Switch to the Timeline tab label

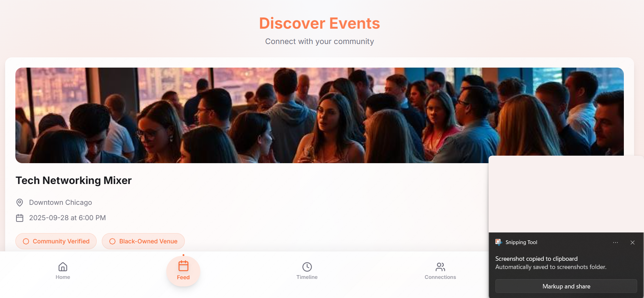tap(307, 277)
